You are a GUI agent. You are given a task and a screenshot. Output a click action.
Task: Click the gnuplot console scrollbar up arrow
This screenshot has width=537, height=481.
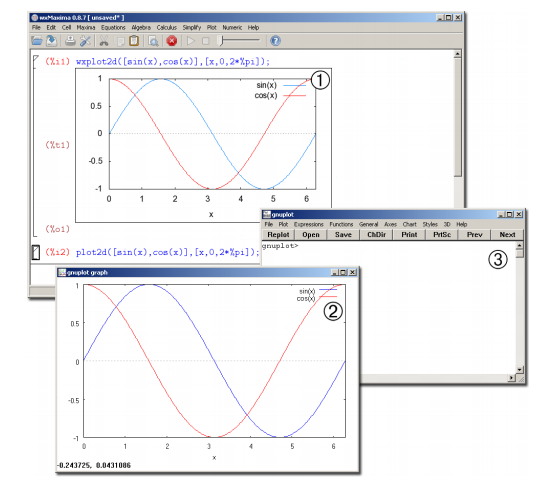520,245
